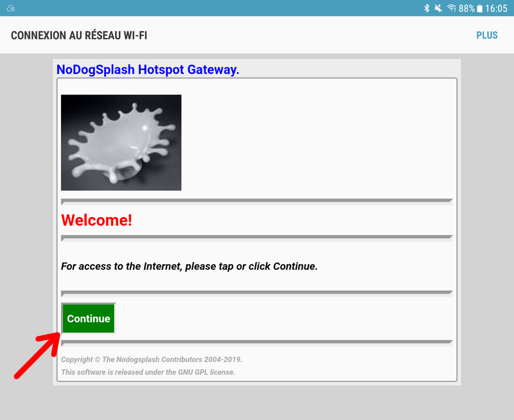Open the PLUS menu
Image resolution: width=514 pixels, height=420 pixels.
pyautogui.click(x=487, y=35)
